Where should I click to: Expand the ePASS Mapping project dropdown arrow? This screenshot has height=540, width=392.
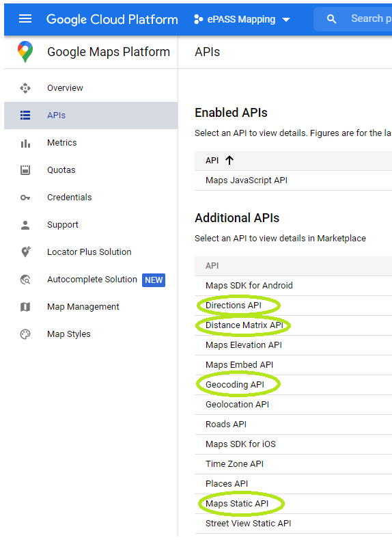coord(286,20)
